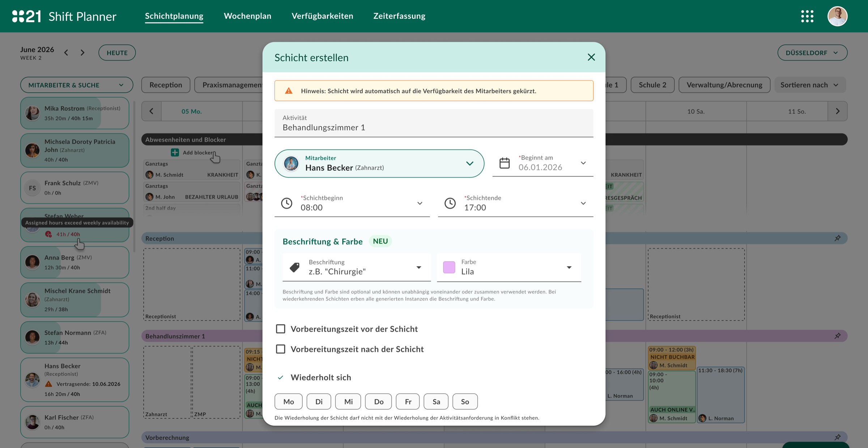Toggle the So repeat day

coord(465,401)
